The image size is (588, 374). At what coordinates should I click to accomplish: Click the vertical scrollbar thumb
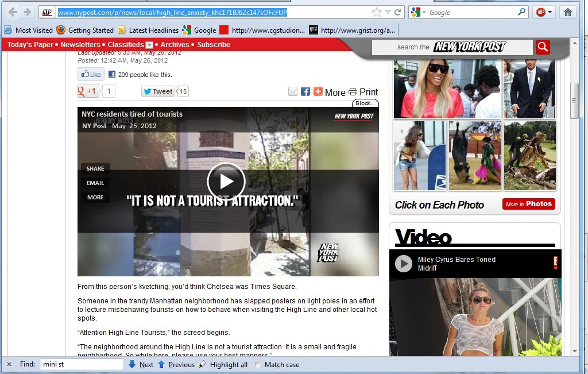coord(574,101)
